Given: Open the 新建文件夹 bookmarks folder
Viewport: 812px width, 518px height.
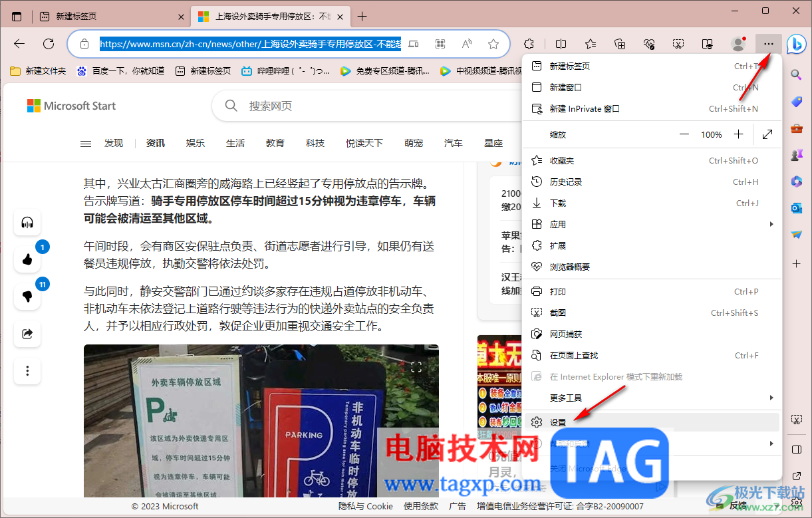Looking at the screenshot, I should pyautogui.click(x=38, y=70).
